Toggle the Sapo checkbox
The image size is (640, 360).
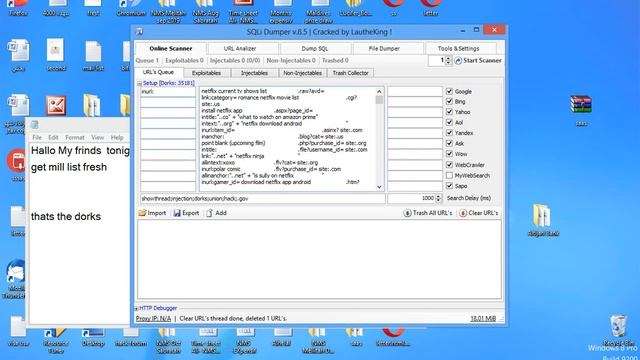[449, 186]
